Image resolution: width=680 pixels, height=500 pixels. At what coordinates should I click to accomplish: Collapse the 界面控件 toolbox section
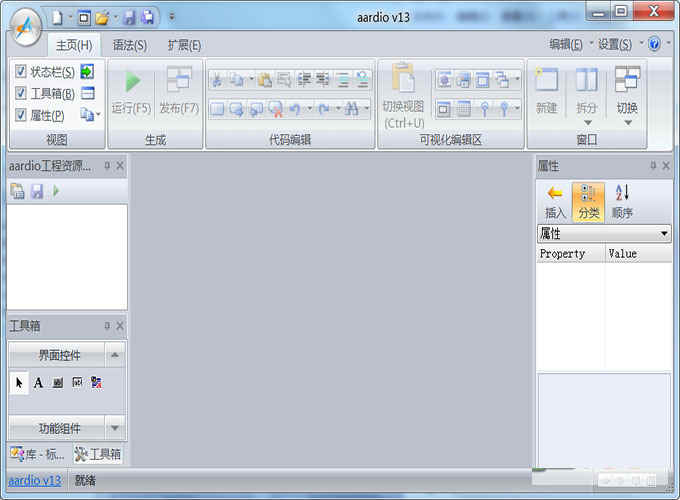point(115,355)
